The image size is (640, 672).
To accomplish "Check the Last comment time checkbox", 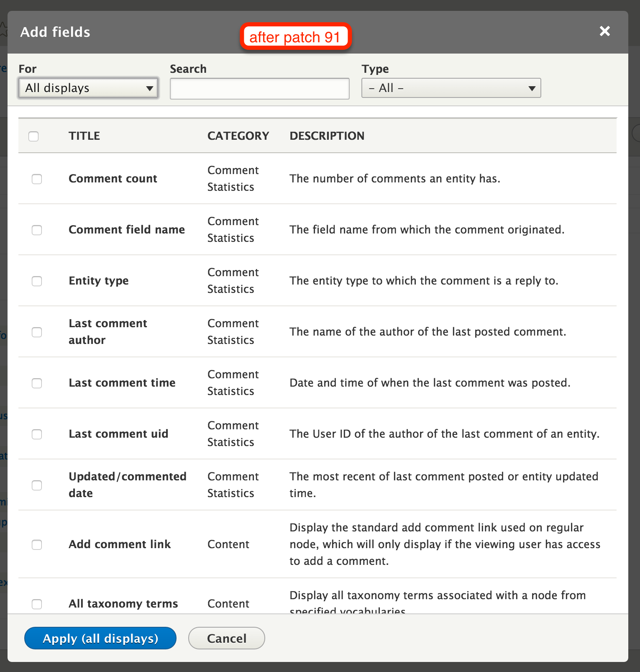I will 37,383.
